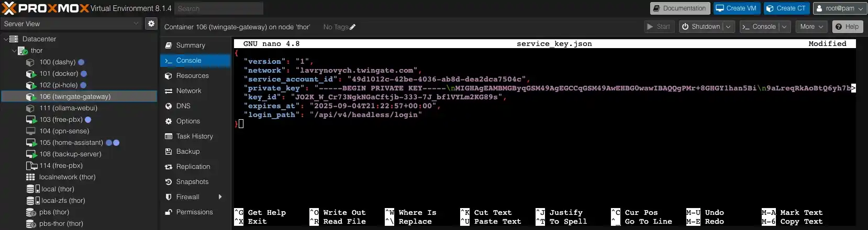Click the blue tag dot next to 100 (dashy)
868x230 pixels.
[x=81, y=62]
